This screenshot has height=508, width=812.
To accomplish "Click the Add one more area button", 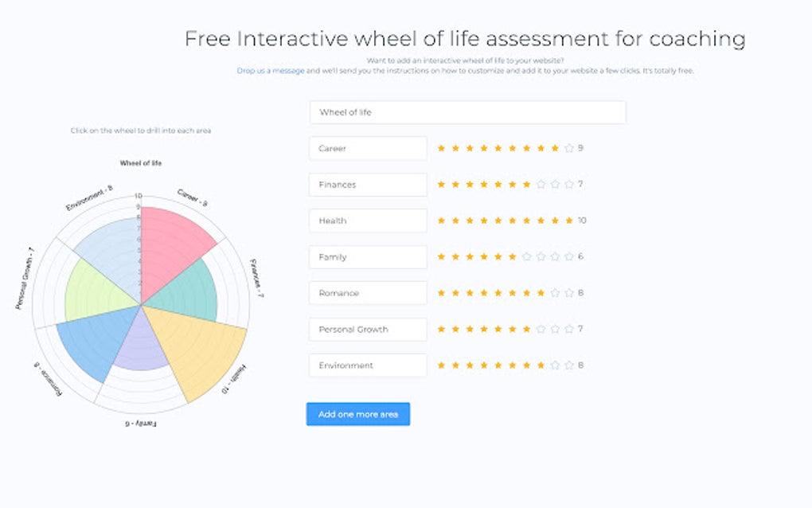I will pyautogui.click(x=358, y=414).
